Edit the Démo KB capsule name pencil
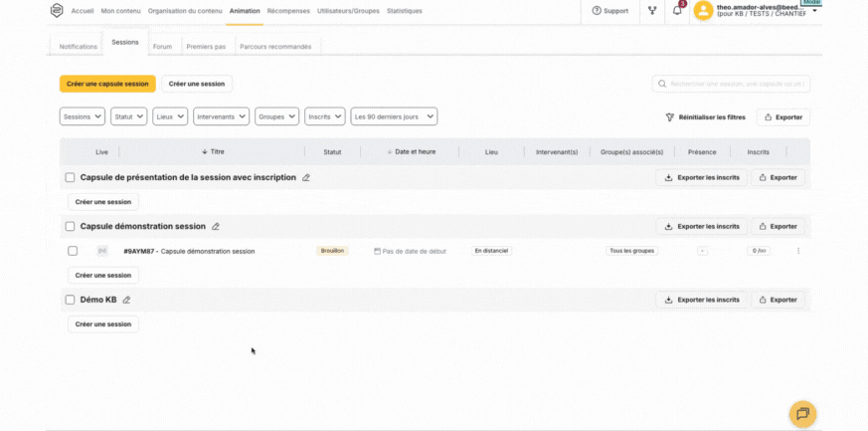This screenshot has height=431, width=868. pos(126,300)
